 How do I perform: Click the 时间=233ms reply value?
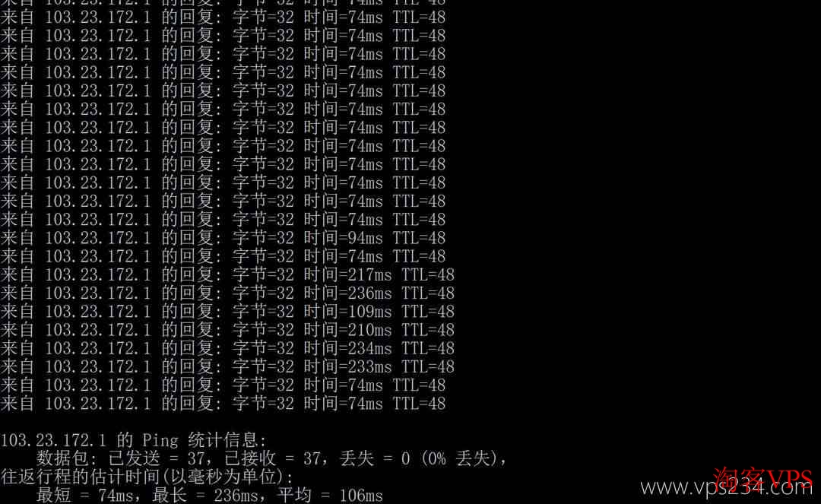click(347, 366)
